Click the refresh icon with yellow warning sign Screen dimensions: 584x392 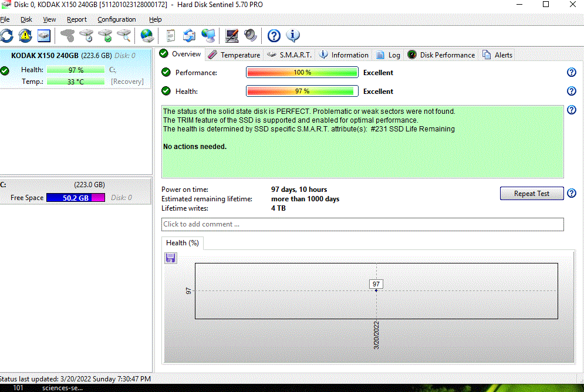(25, 36)
